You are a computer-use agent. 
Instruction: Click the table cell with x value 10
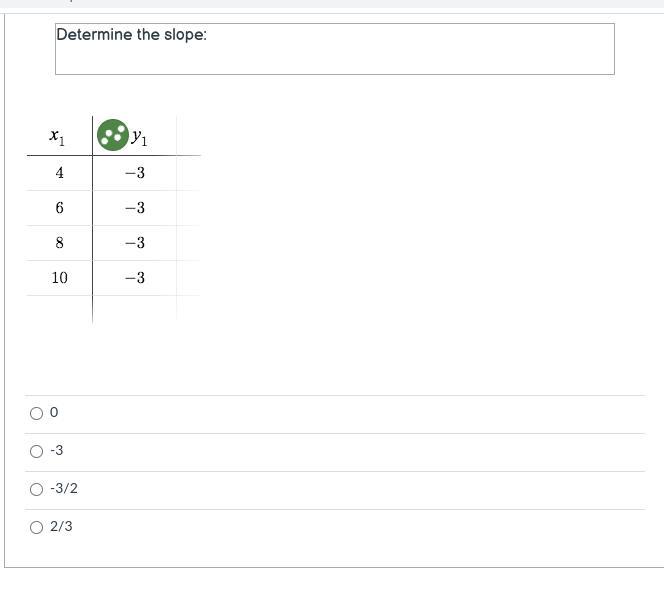(x=59, y=278)
